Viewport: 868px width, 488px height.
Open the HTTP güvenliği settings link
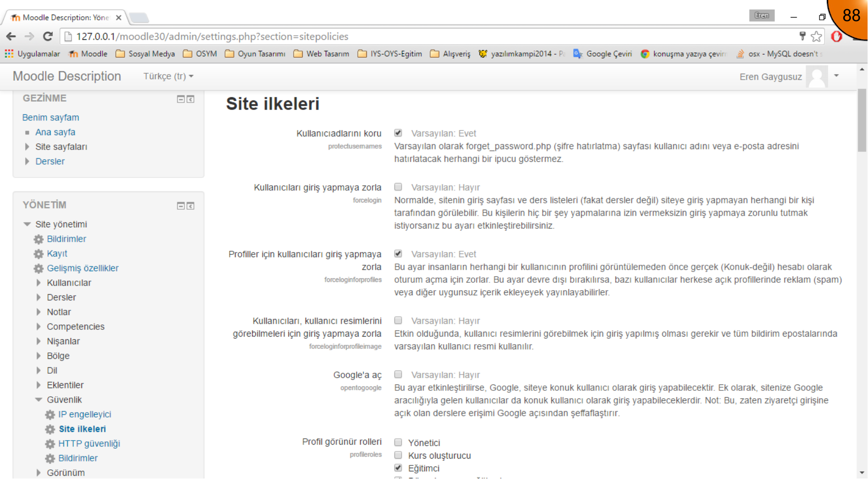89,444
